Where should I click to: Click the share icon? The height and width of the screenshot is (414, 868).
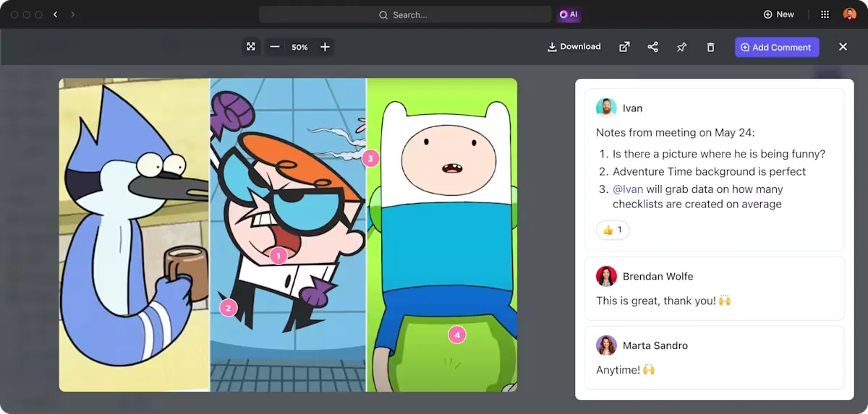pos(652,47)
